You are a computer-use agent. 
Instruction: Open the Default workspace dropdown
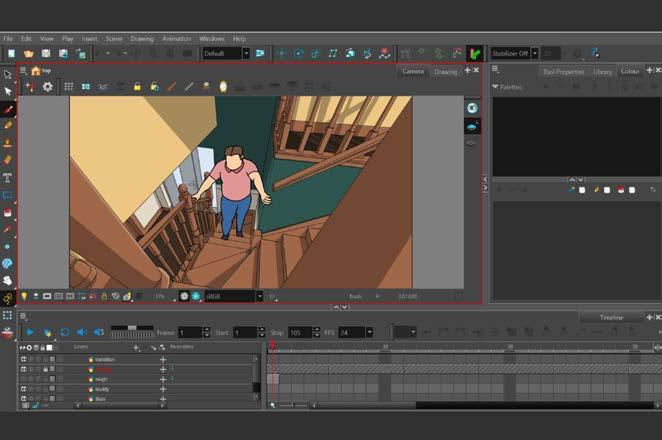(226, 53)
